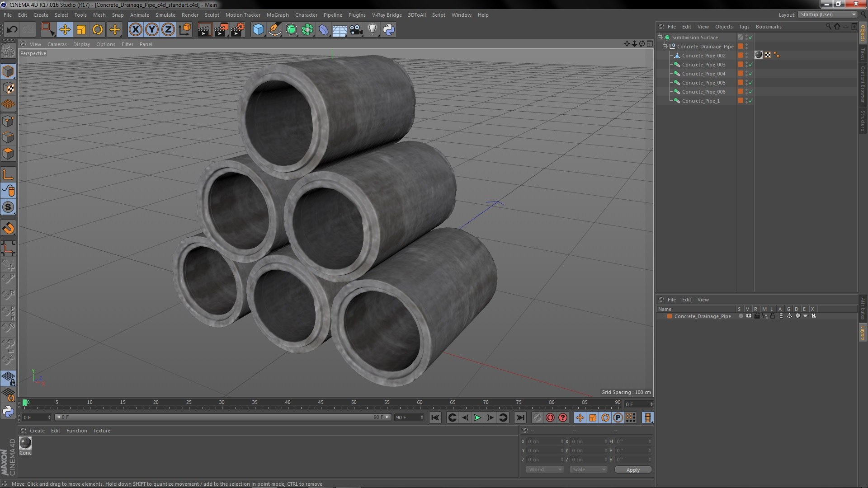This screenshot has width=868, height=488.
Task: Open the MoGraph menu
Action: (x=278, y=15)
